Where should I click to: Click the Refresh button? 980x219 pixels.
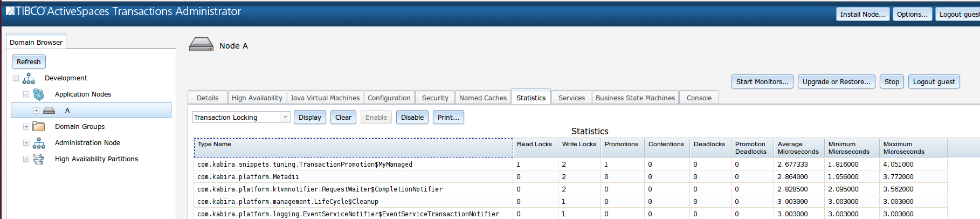29,61
